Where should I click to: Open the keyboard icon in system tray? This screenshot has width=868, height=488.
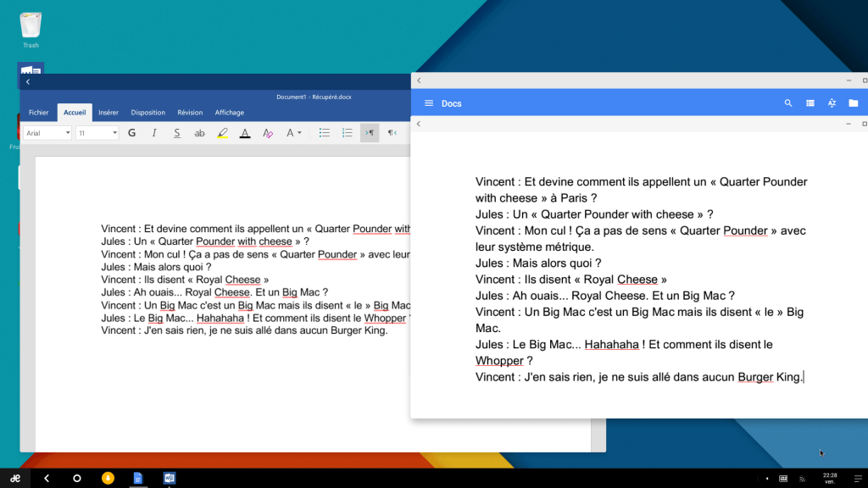click(783, 479)
